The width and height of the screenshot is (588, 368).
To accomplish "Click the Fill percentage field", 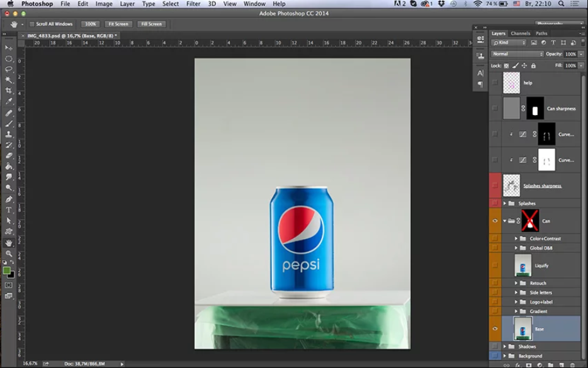I will [x=570, y=65].
